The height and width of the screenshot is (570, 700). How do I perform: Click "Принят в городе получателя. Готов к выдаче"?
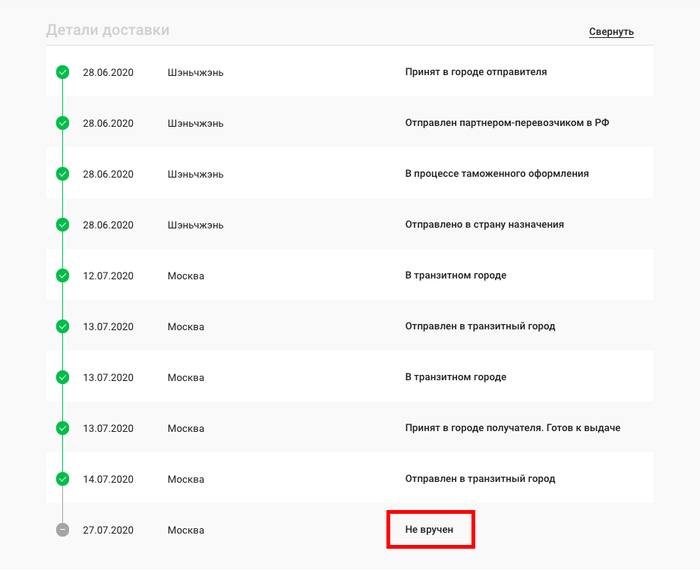click(513, 428)
